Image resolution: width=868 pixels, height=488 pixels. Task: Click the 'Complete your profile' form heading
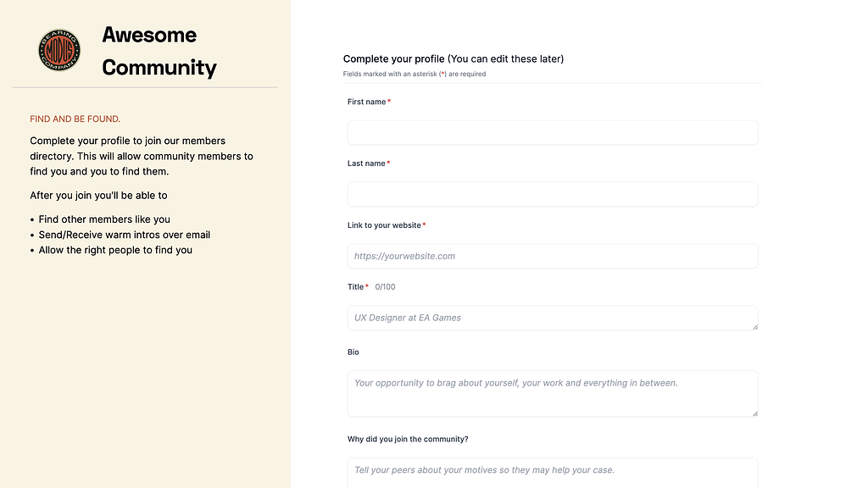453,58
